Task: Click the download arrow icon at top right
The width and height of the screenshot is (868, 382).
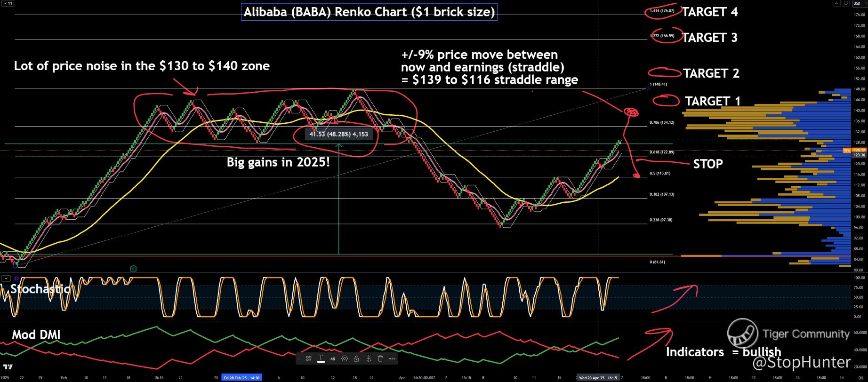Action: coord(836,3)
